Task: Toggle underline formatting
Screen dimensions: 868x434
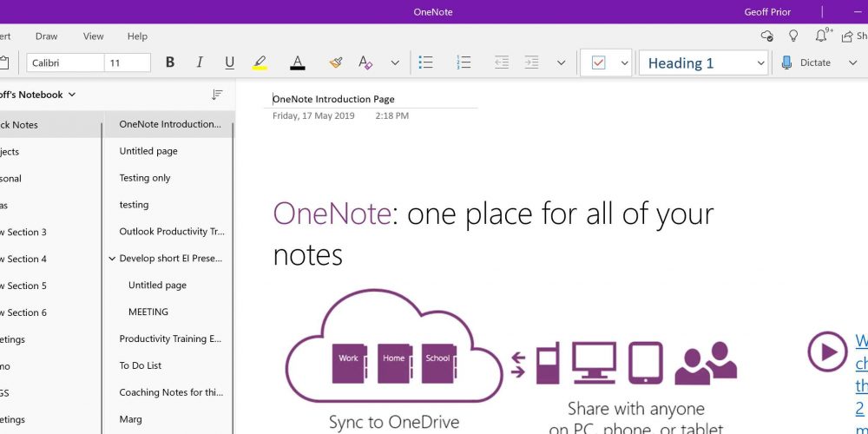Action: 229,62
